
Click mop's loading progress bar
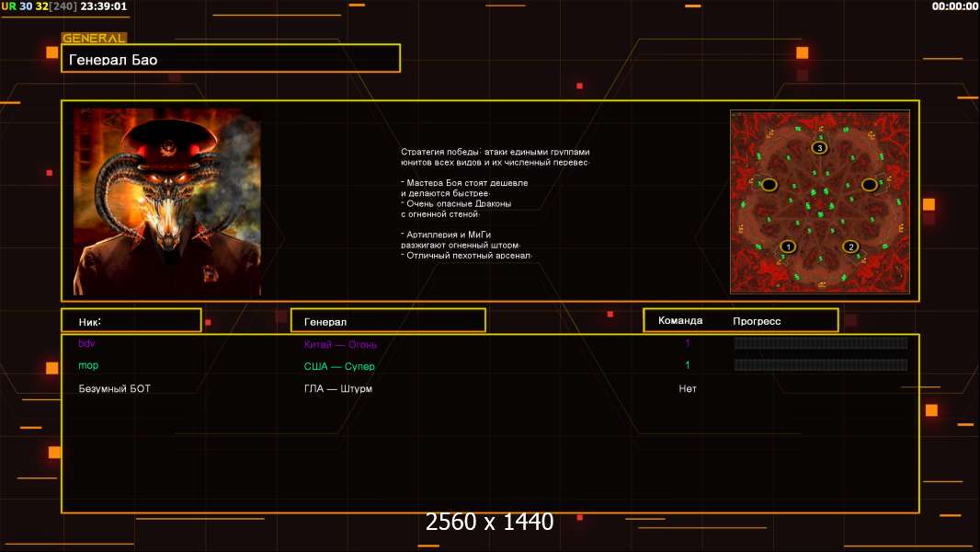[820, 365]
